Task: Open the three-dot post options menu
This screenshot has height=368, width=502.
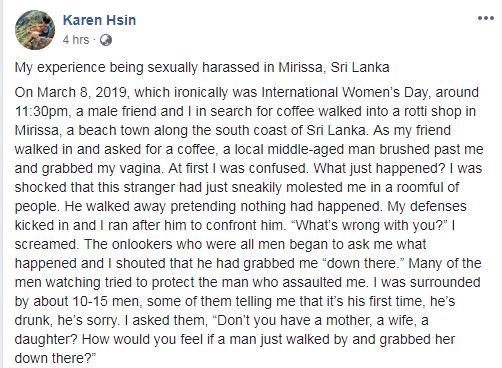Action: (485, 18)
